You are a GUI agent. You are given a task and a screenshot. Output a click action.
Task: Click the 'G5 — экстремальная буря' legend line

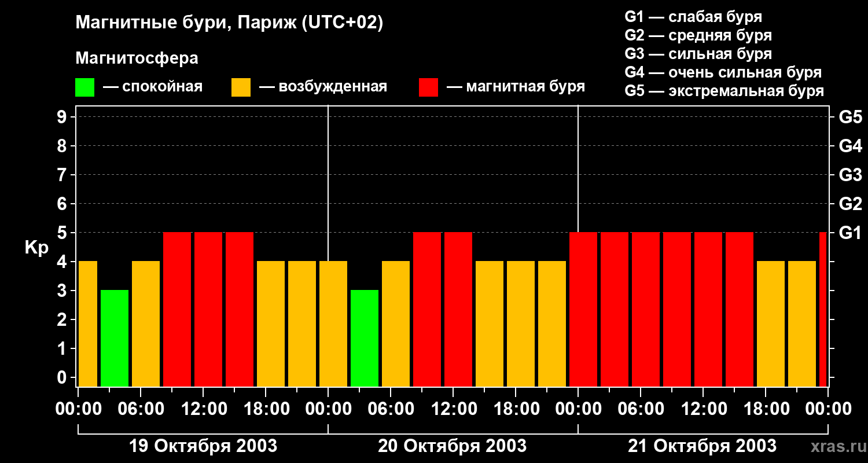click(x=724, y=91)
